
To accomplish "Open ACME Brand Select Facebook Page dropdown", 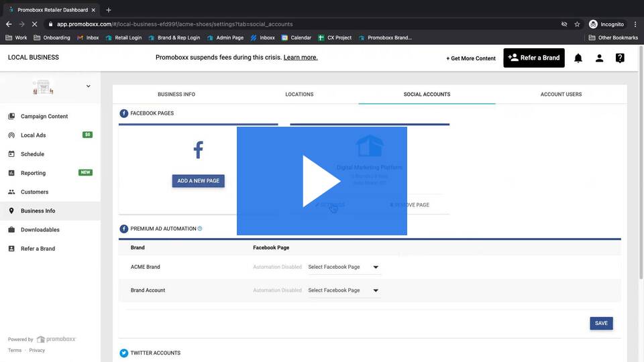I will point(344,267).
